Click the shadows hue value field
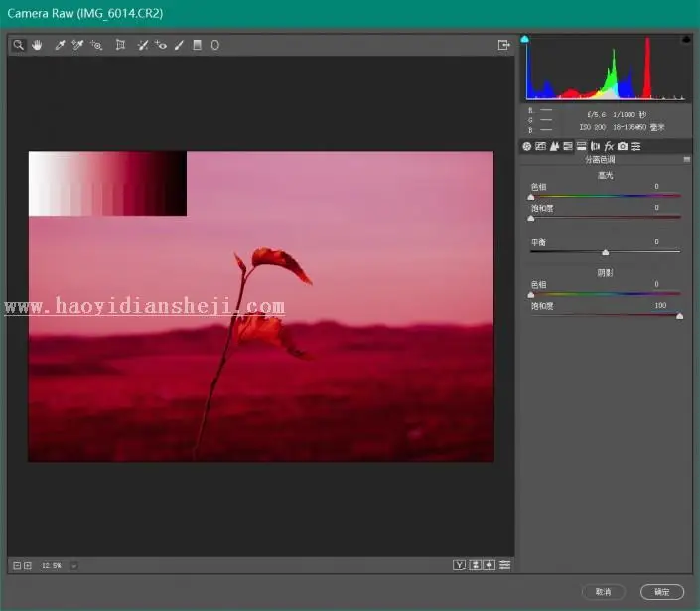 coord(656,284)
